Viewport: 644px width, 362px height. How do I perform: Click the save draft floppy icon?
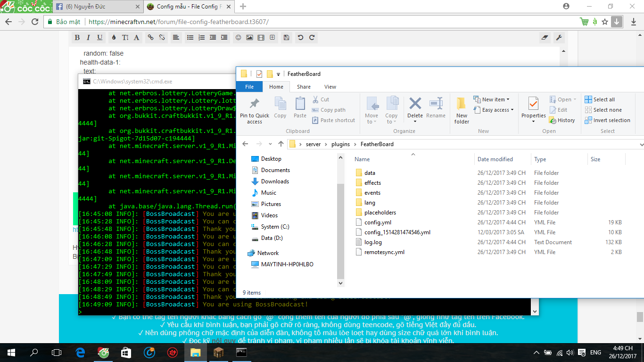pyautogui.click(x=286, y=38)
